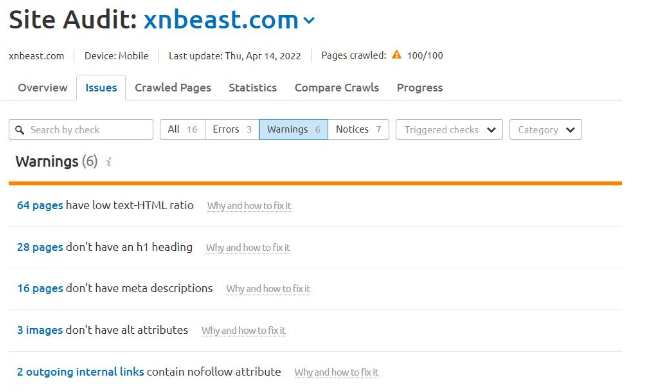Image resolution: width=647 pixels, height=392 pixels.
Task: Click the orange warning triangle near Pages crawled
Action: 397,54
